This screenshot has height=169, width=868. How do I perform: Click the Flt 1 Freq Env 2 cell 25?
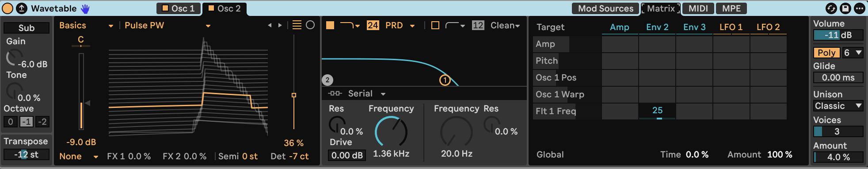coord(657,111)
